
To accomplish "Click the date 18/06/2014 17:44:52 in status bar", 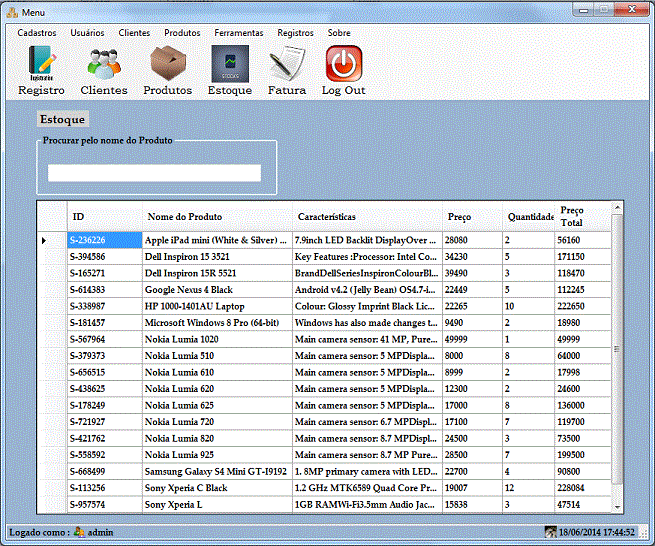I will pyautogui.click(x=597, y=532).
